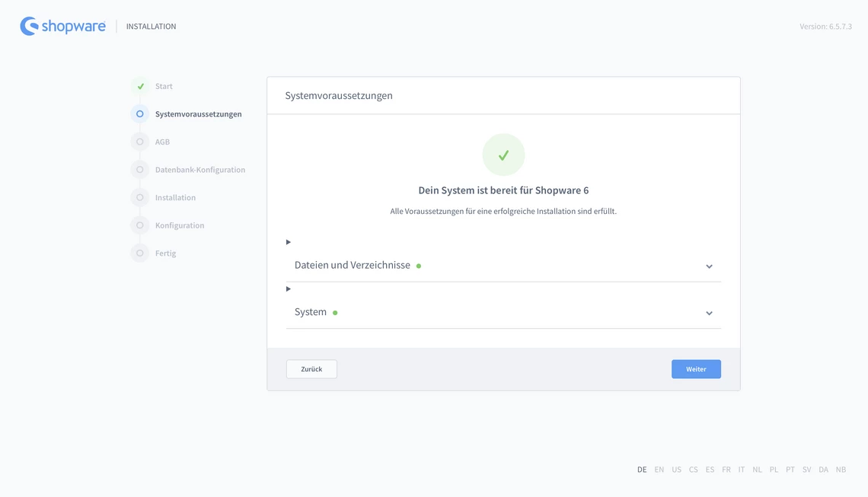Open the Start step label in sidebar
This screenshot has width=868, height=497.
coord(164,86)
